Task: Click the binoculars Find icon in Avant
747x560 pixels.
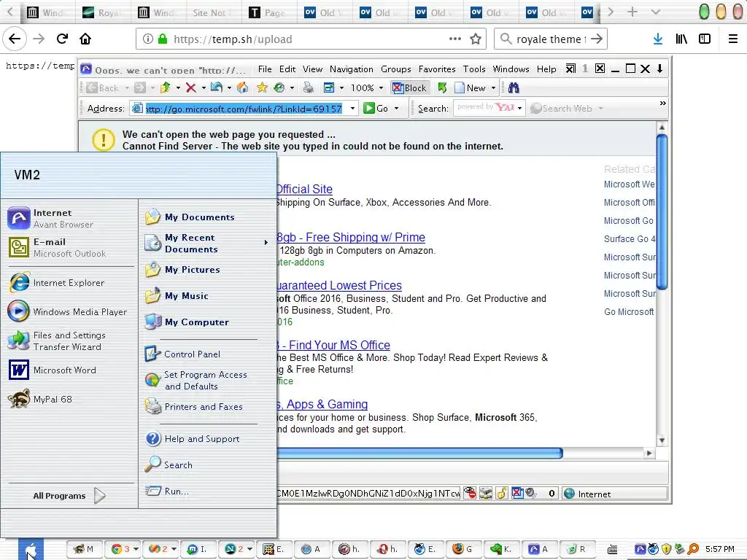Action: click(514, 87)
